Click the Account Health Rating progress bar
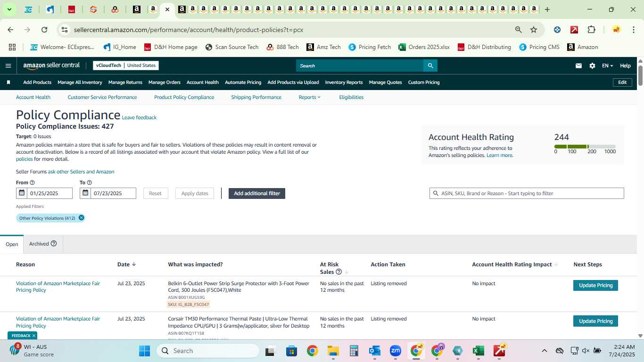This screenshot has width=644, height=362. click(x=585, y=147)
